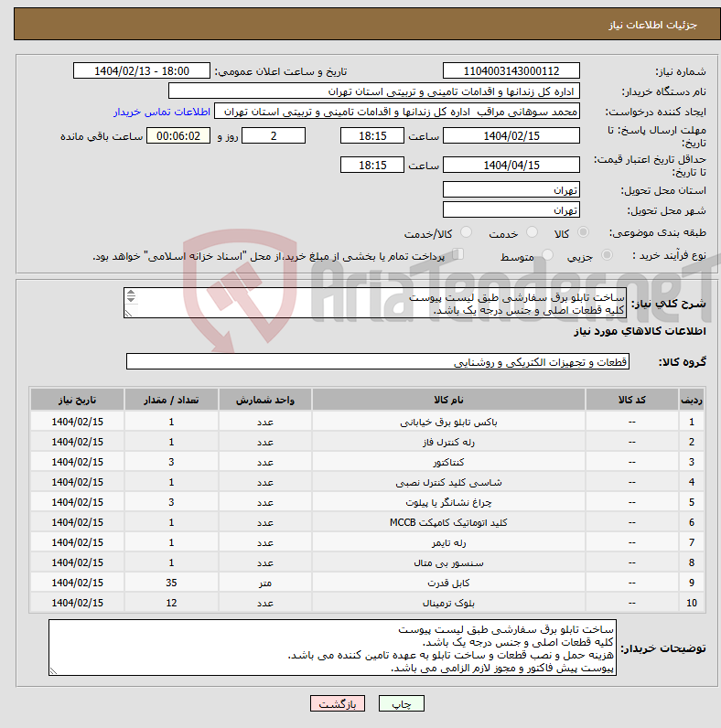The width and height of the screenshot is (721, 728).
Task: Select the کالا/خدمت radio button
Action: (x=466, y=232)
